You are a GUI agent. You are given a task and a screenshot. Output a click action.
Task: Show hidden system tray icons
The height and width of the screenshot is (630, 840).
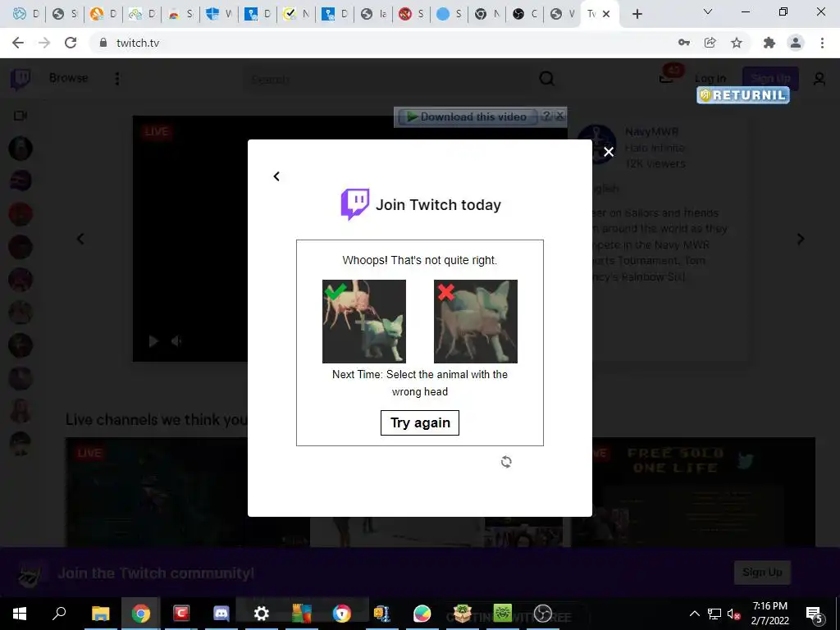coord(694,614)
